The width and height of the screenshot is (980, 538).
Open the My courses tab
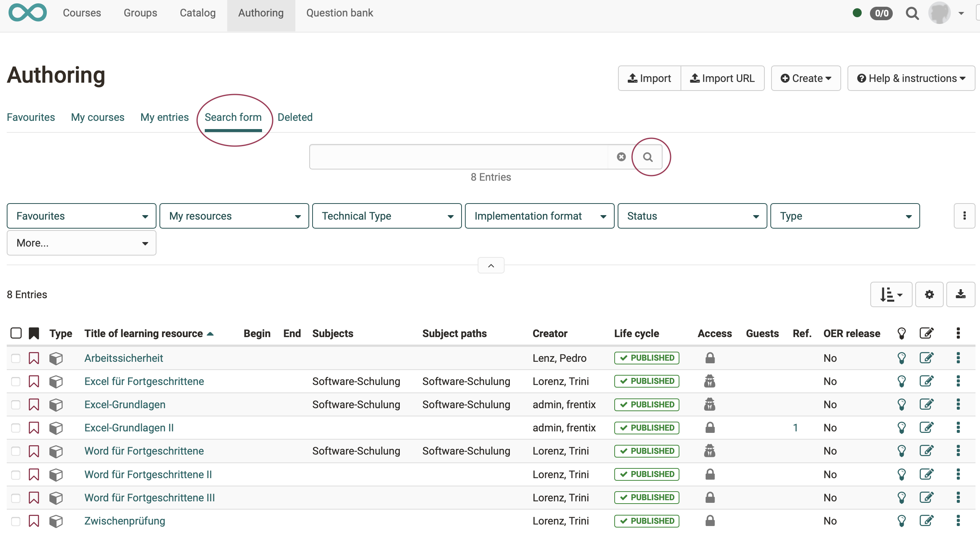pos(97,117)
